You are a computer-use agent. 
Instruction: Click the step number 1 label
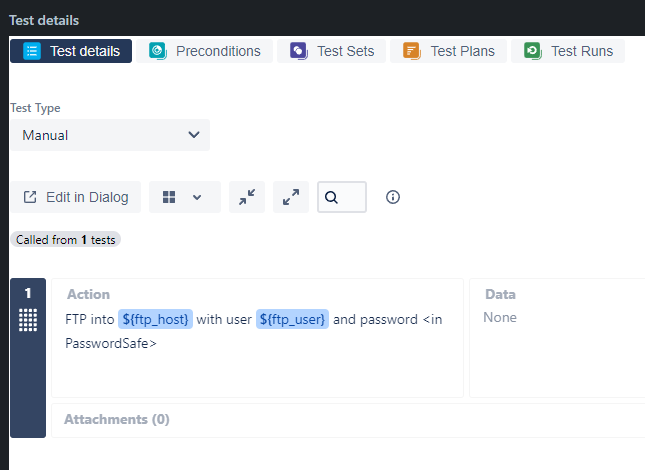[x=28, y=293]
